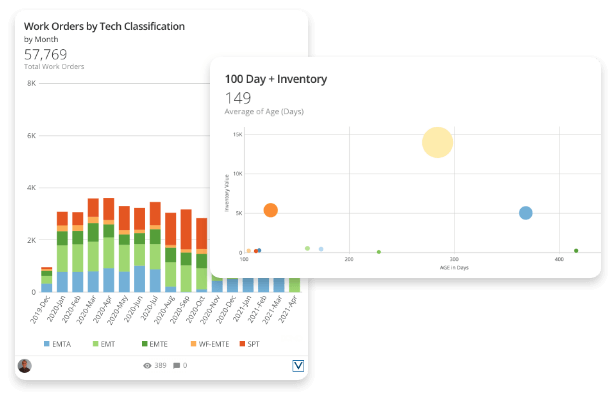Screen dimensions: 616x400
Task: Click the small dark green dot past 400
Action: pyautogui.click(x=576, y=251)
